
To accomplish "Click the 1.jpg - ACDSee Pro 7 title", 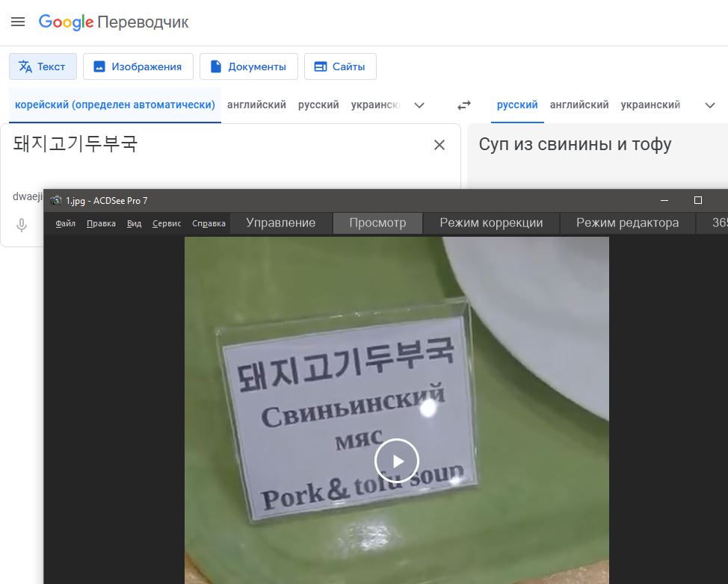I will 107,200.
